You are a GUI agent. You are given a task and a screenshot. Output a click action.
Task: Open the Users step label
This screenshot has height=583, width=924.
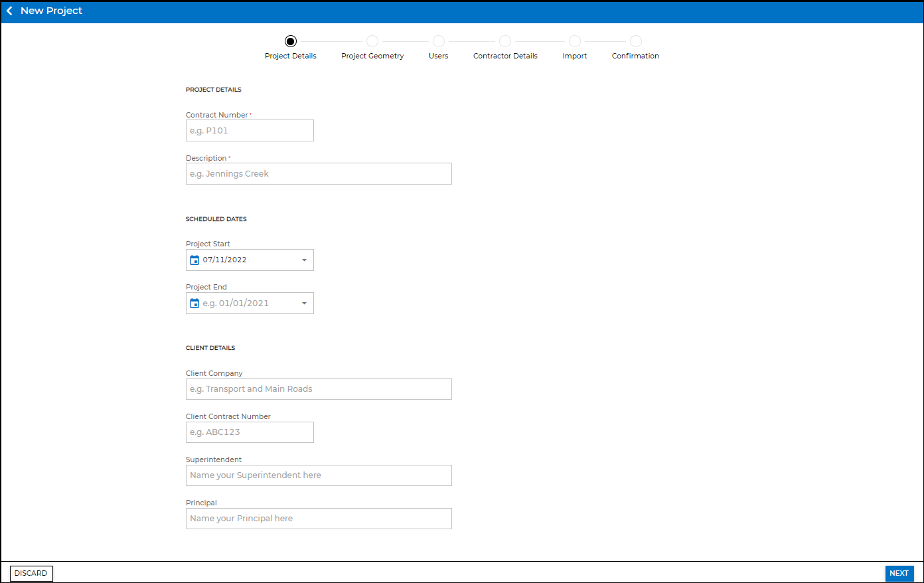click(439, 56)
